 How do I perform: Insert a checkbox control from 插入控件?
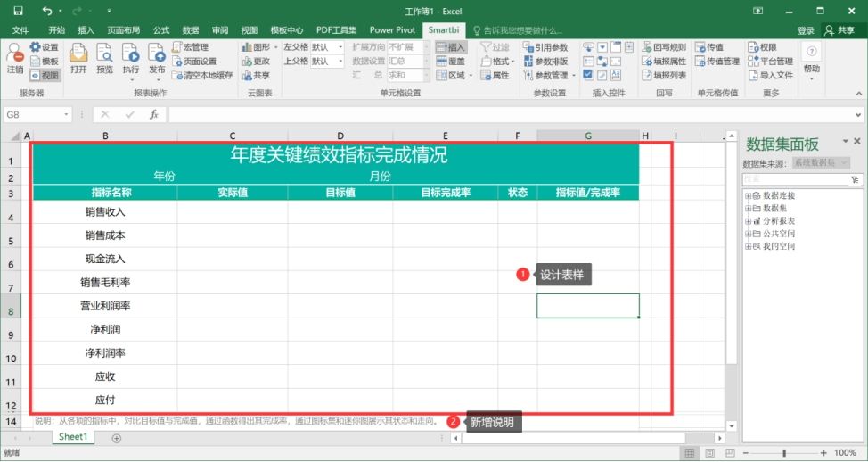click(x=588, y=75)
